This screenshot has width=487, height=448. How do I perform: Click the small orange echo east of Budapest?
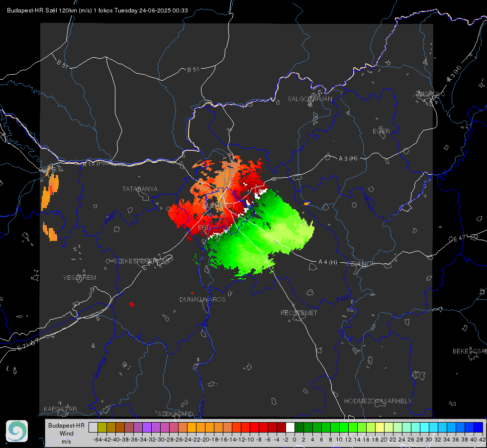pos(307,204)
